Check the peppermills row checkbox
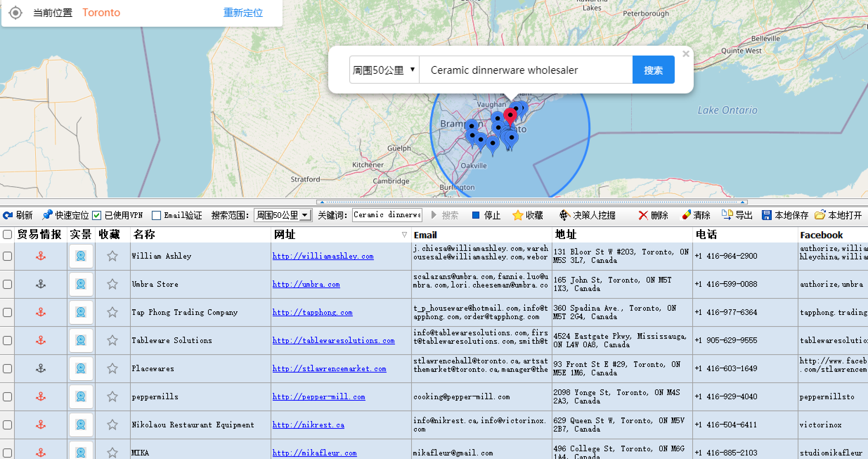The height and width of the screenshot is (459, 868). (x=7, y=397)
